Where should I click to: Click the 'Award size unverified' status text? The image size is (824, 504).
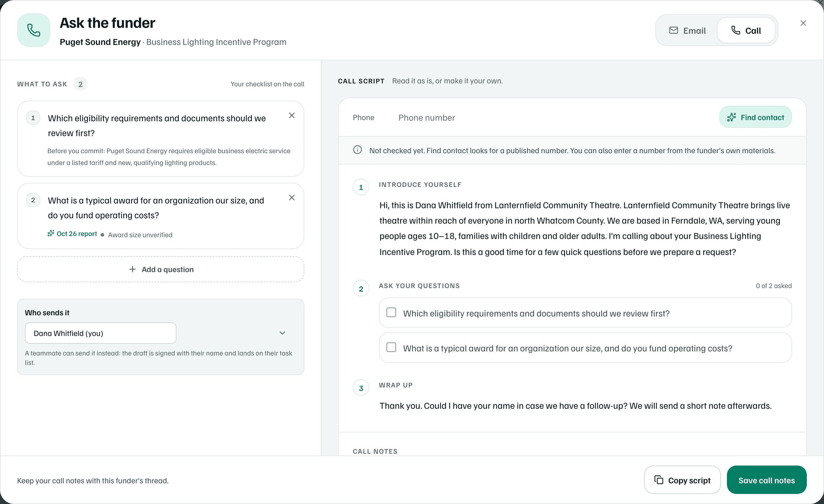(140, 235)
